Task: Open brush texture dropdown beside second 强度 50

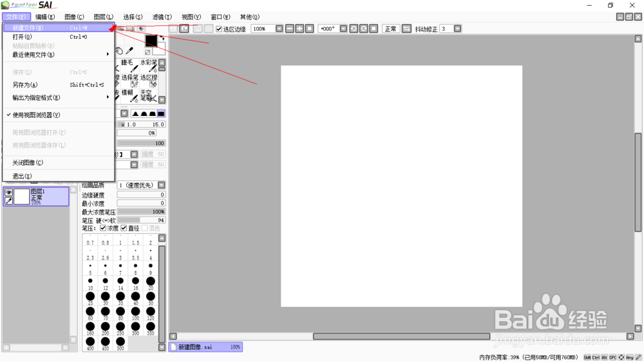Action: pyautogui.click(x=134, y=164)
